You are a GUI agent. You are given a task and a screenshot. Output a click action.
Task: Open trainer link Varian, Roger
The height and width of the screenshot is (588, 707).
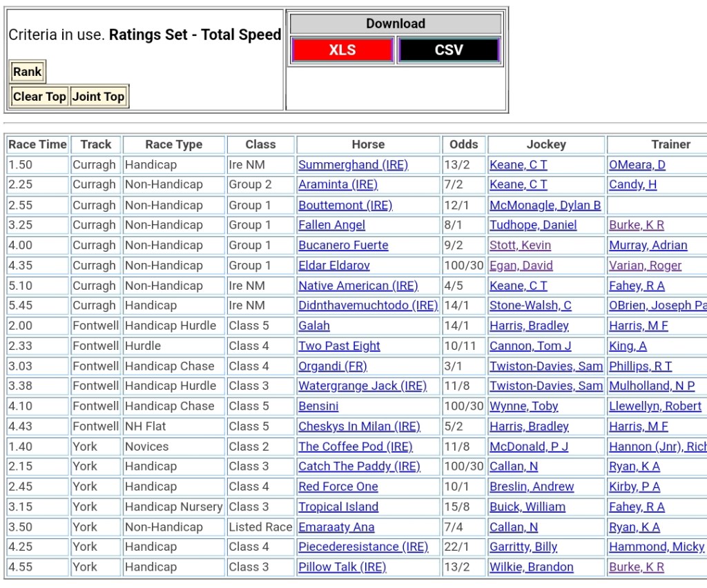pyautogui.click(x=645, y=265)
